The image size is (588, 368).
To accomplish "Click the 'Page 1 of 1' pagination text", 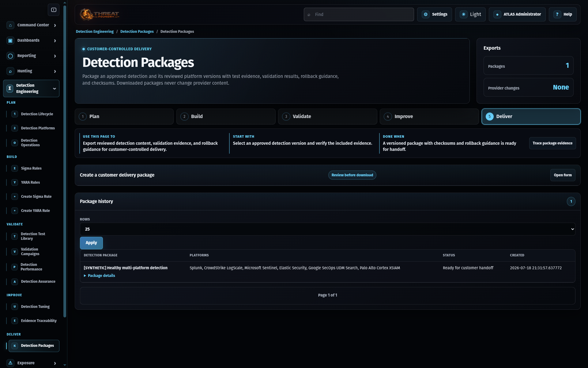I will point(327,295).
